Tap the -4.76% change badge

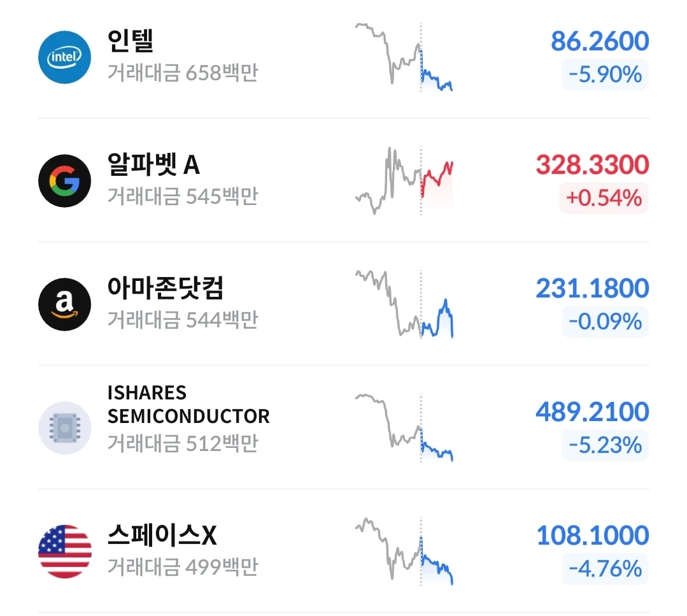(605, 569)
